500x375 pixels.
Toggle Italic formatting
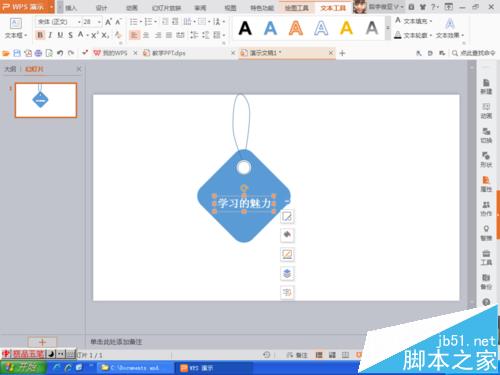pos(50,35)
